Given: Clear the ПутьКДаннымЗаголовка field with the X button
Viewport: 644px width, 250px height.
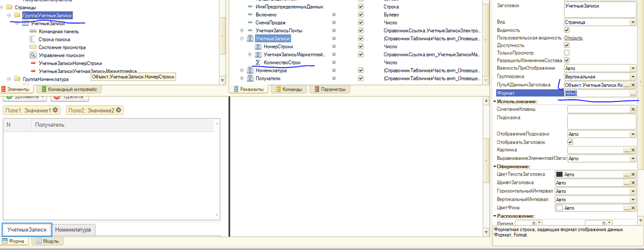Looking at the screenshot, I should [633, 85].
